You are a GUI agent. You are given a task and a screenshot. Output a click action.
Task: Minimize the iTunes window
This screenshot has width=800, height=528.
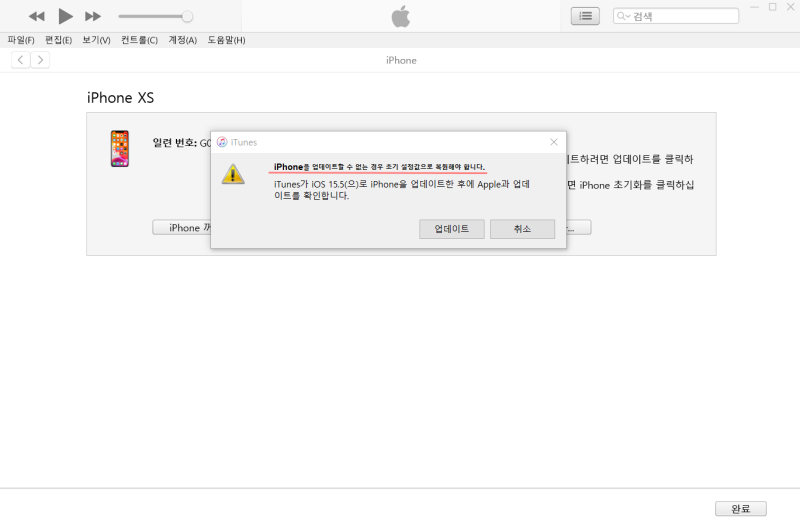coord(755,7)
